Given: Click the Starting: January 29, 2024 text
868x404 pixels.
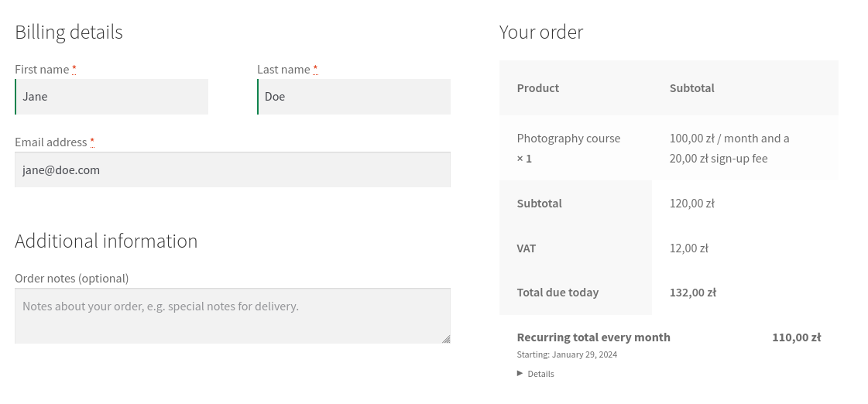Looking at the screenshot, I should 567,354.
